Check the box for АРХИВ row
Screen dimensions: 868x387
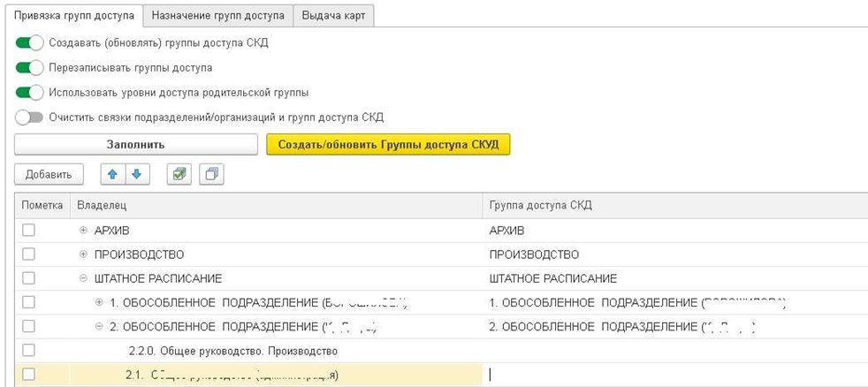[x=29, y=230]
